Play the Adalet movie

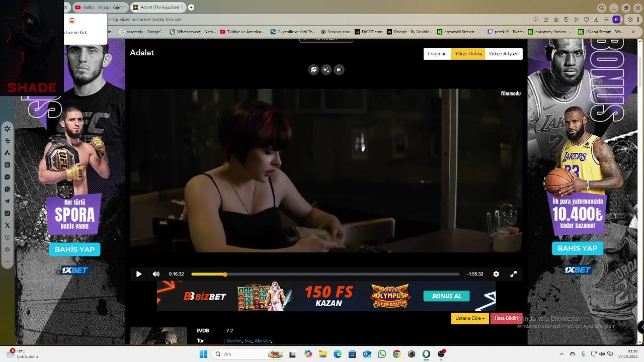pos(139,274)
